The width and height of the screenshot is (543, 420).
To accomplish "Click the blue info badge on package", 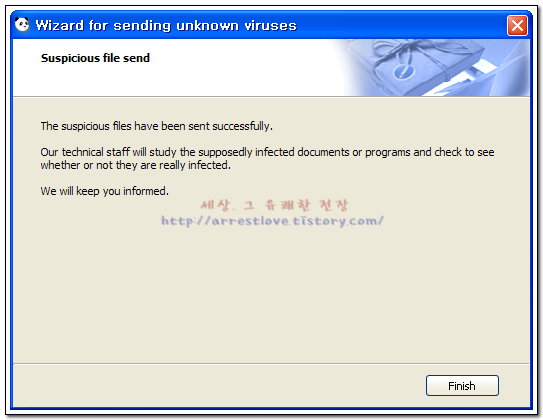I will 404,72.
